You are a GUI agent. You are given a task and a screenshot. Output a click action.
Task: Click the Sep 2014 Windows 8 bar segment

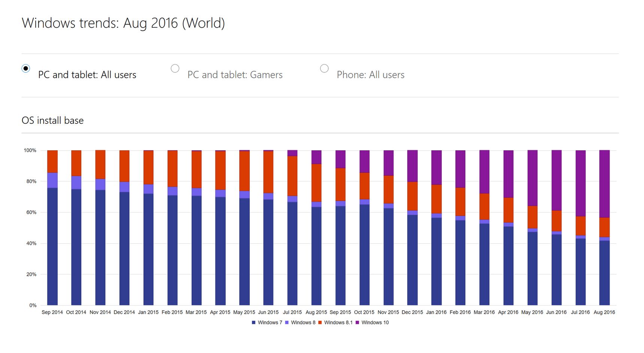click(x=52, y=180)
